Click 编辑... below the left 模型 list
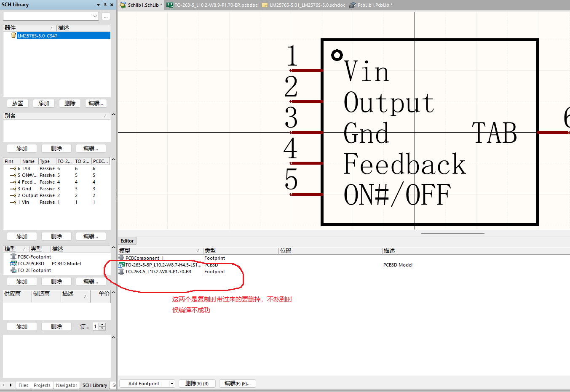Screen dimensions: 570x392 tap(91, 281)
